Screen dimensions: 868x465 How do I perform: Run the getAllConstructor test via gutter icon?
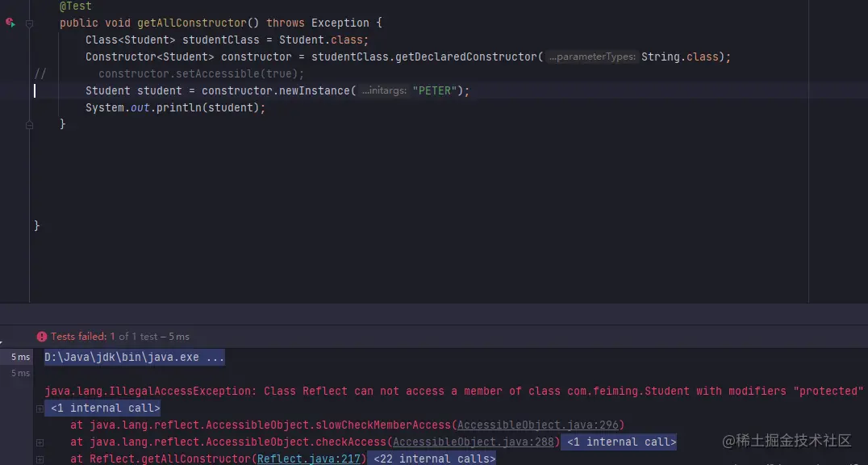pyautogui.click(x=10, y=23)
